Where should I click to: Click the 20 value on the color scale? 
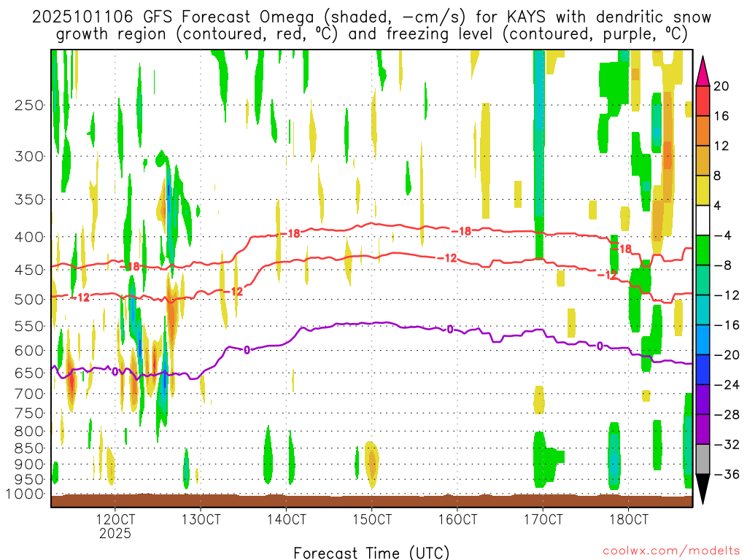(x=721, y=86)
